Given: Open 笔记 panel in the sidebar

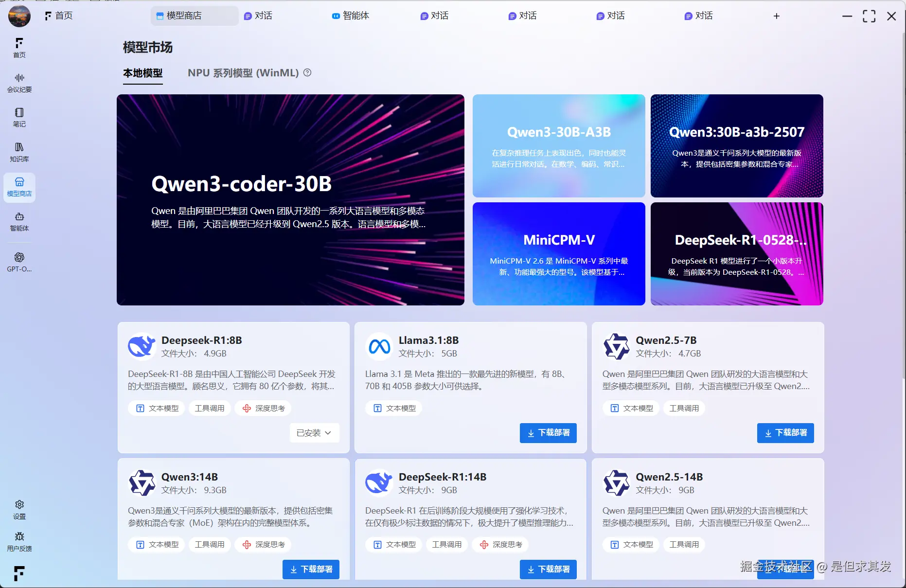Looking at the screenshot, I should tap(19, 117).
